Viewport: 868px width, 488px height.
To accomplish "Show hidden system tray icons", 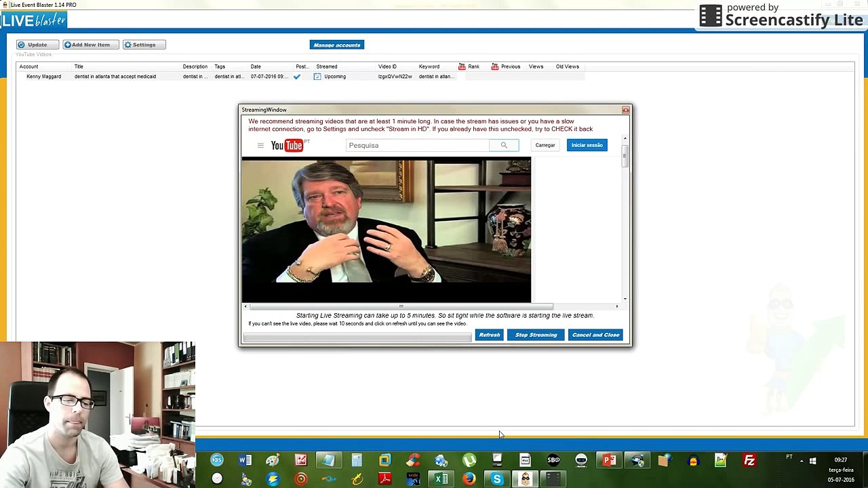I will pos(802,461).
